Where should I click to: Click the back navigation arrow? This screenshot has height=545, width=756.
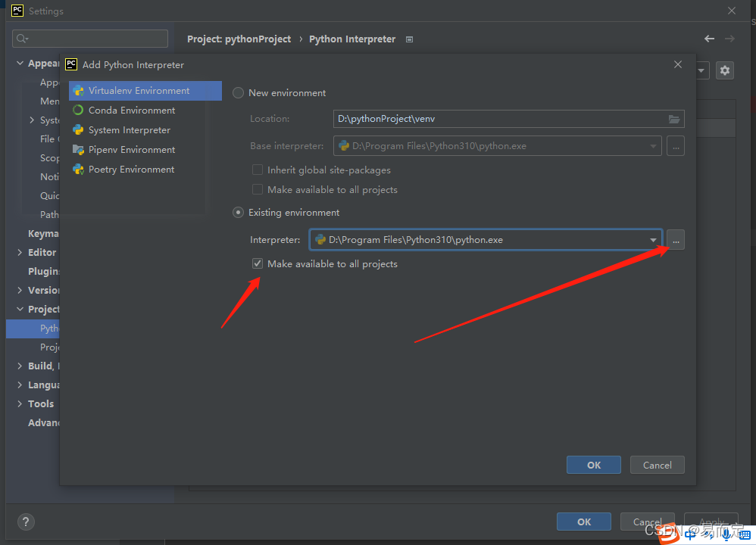(709, 39)
